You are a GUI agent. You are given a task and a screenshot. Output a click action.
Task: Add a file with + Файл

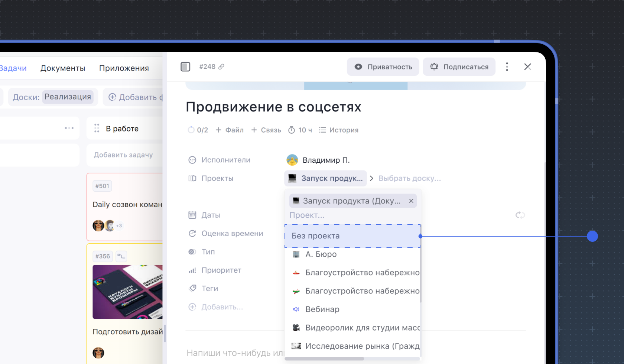coord(230,130)
